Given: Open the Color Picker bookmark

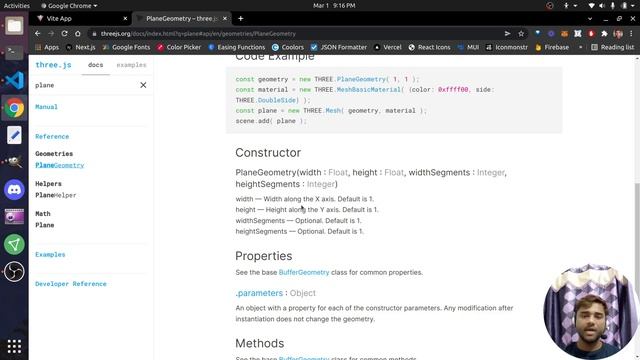Looking at the screenshot, I should (x=179, y=47).
